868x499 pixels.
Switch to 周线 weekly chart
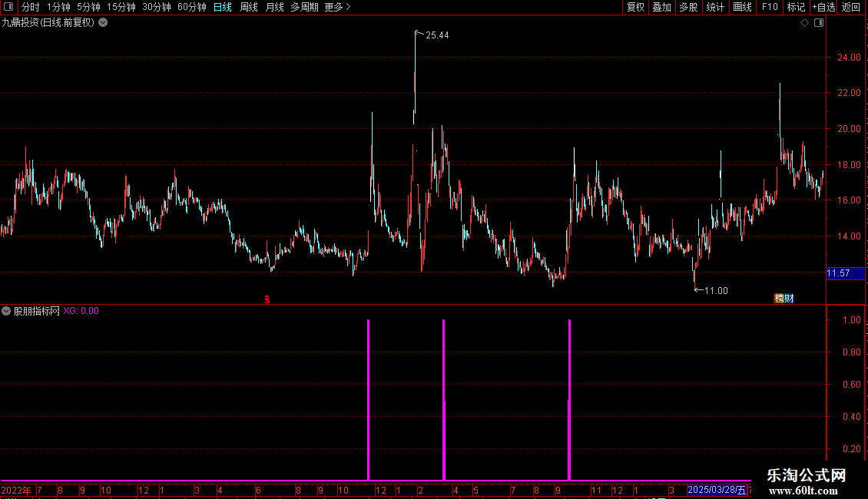tap(249, 7)
